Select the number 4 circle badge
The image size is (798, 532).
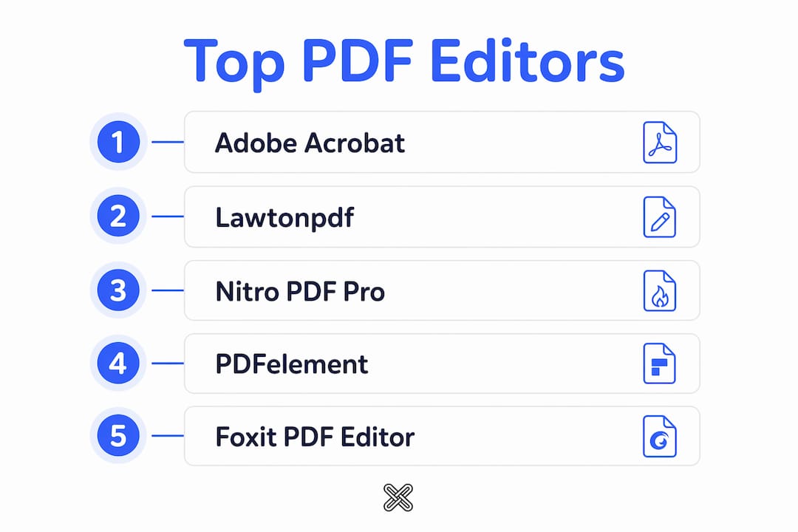point(118,363)
